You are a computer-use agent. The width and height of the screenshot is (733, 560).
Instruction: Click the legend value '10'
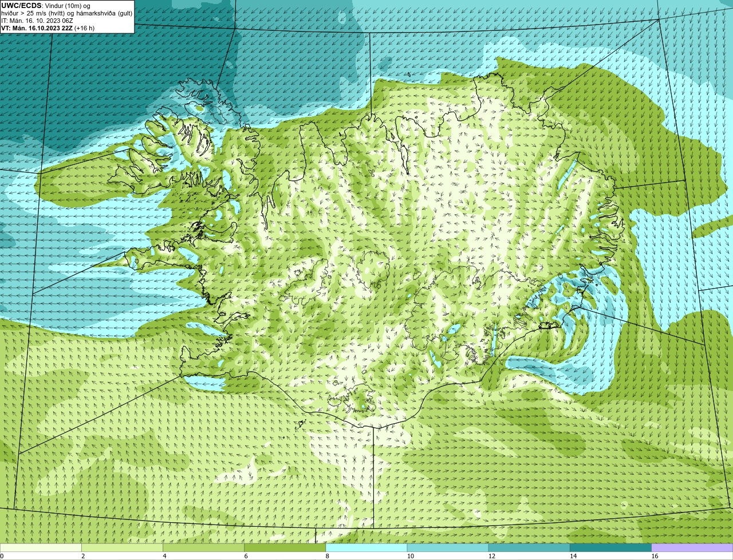(x=410, y=556)
